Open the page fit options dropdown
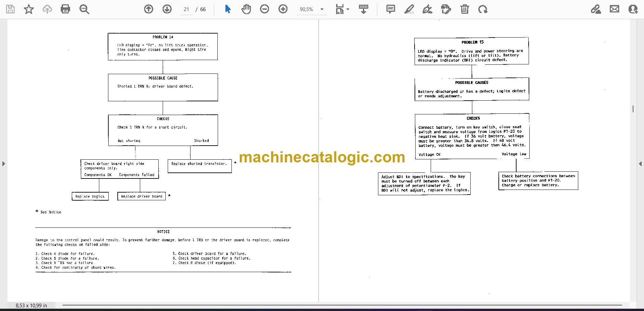 [x=342, y=9]
